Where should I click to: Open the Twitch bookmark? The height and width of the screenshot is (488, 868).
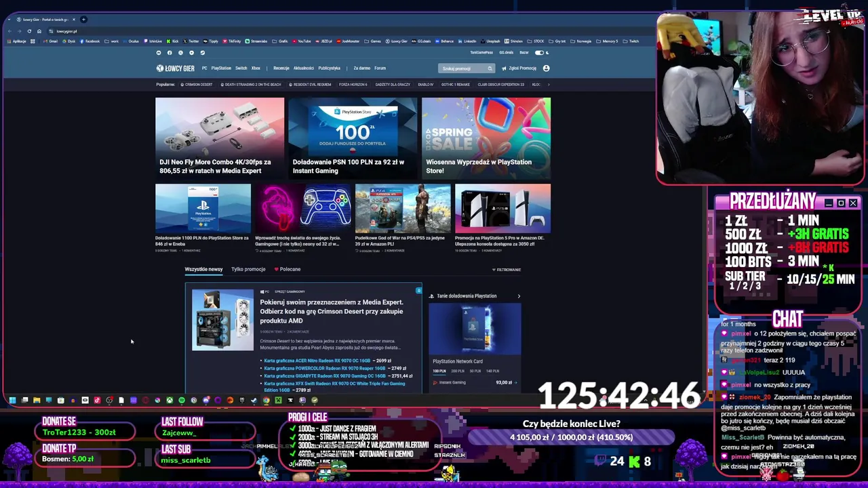[x=631, y=41]
